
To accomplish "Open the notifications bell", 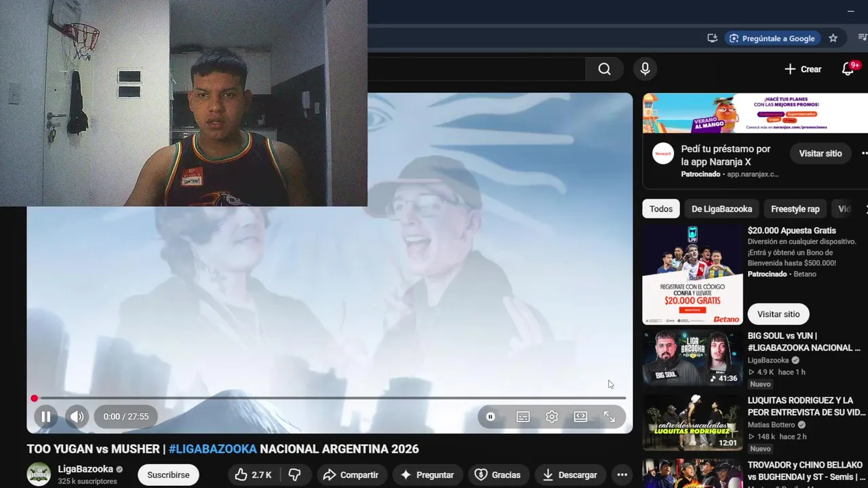I will point(848,69).
